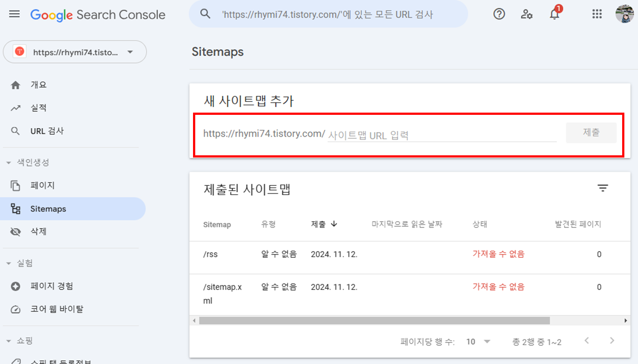Click the 제출 submit button
638x364 pixels.
[591, 132]
